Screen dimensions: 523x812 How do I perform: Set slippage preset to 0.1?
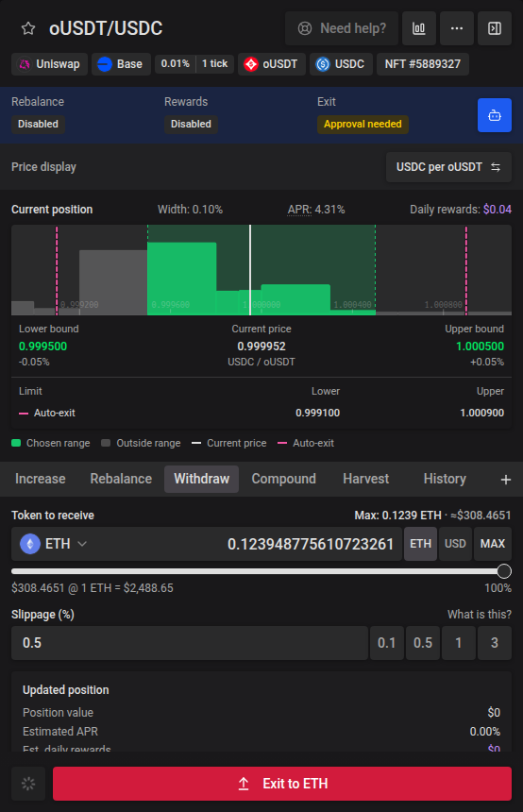387,643
